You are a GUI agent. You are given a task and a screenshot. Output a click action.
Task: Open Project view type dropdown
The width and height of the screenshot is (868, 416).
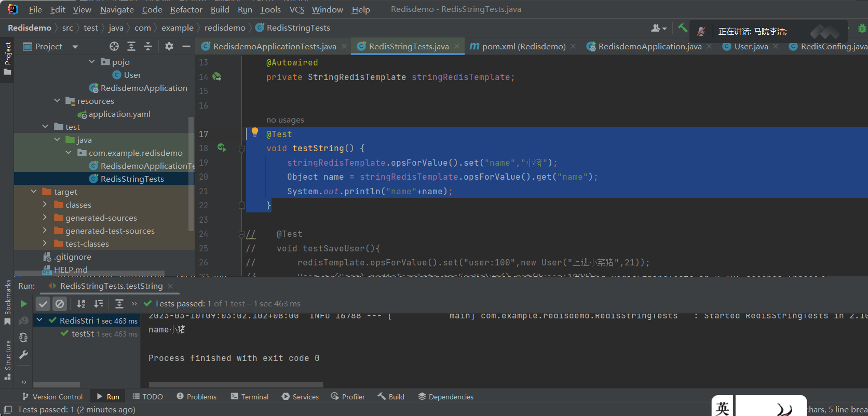click(76, 47)
